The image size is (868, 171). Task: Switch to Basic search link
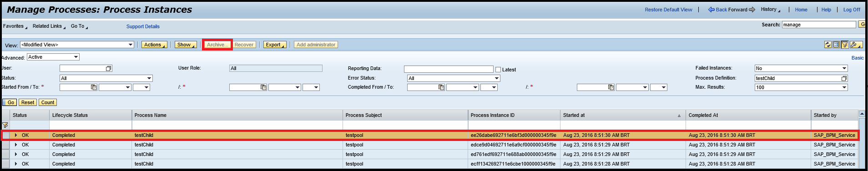[858, 58]
